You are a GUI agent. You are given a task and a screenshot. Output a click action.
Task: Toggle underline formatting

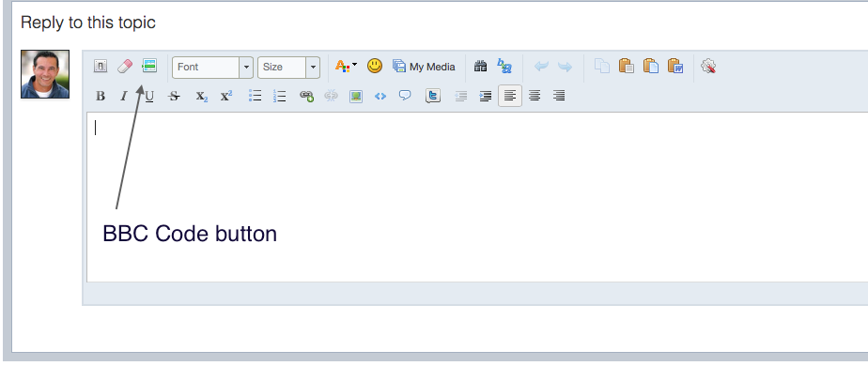point(149,97)
